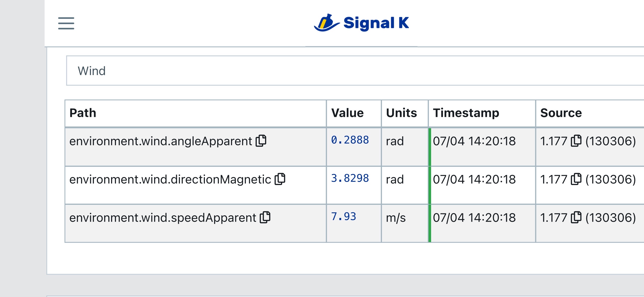This screenshot has width=644, height=297.
Task: Click the Units column header
Action: (x=401, y=113)
